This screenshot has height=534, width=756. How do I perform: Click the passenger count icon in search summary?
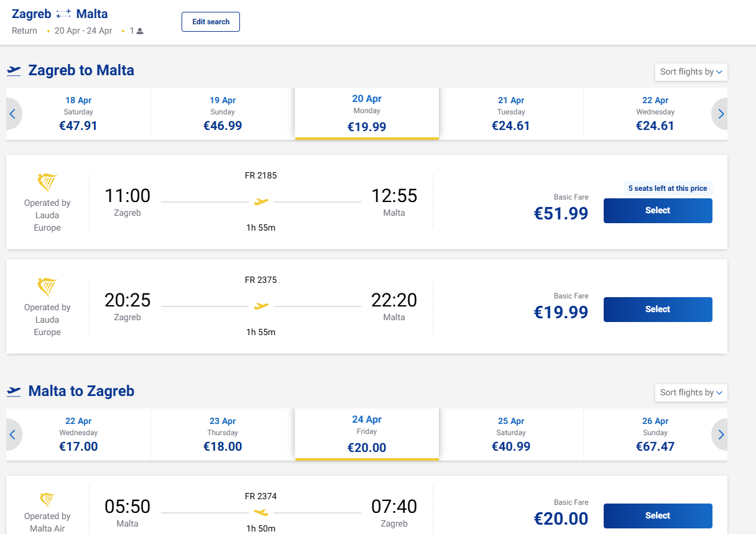click(x=140, y=31)
